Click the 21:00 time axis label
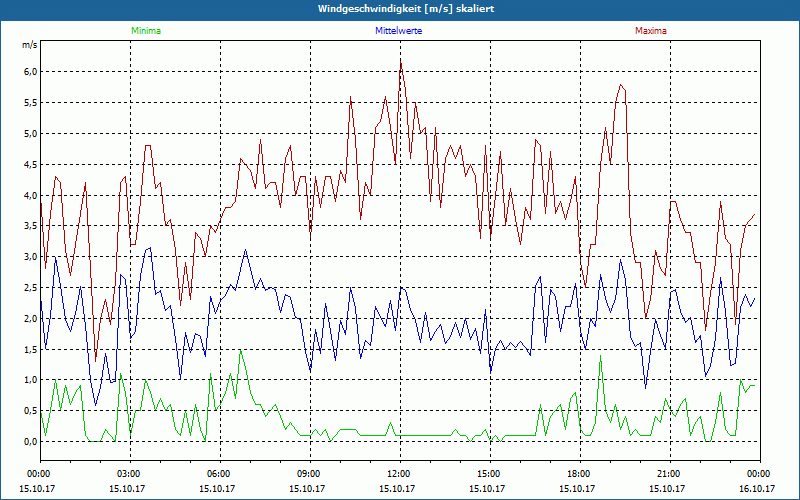 pos(668,474)
